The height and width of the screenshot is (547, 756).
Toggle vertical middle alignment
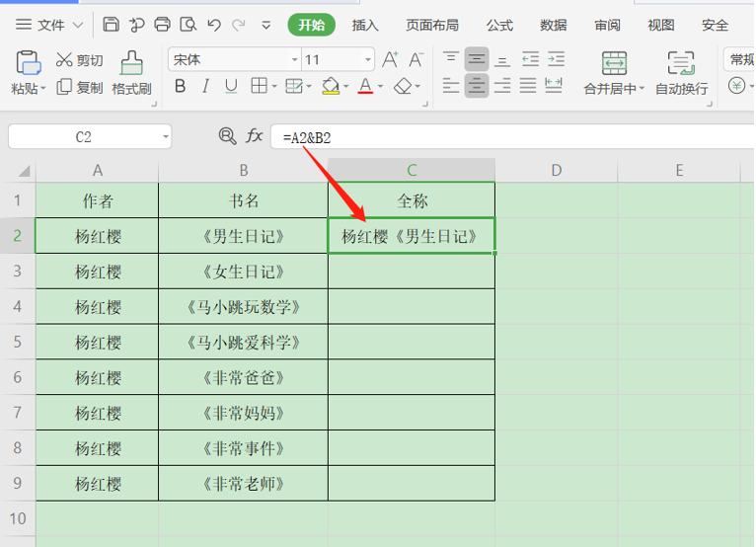click(x=477, y=59)
